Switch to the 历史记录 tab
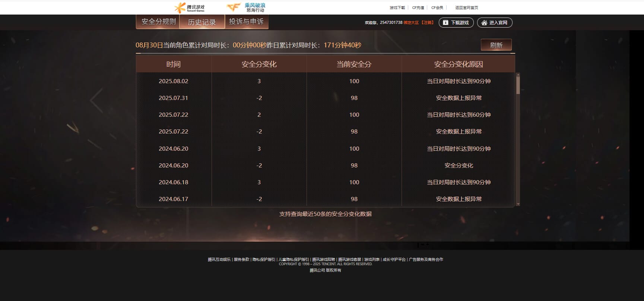644x301 pixels. 202,22
